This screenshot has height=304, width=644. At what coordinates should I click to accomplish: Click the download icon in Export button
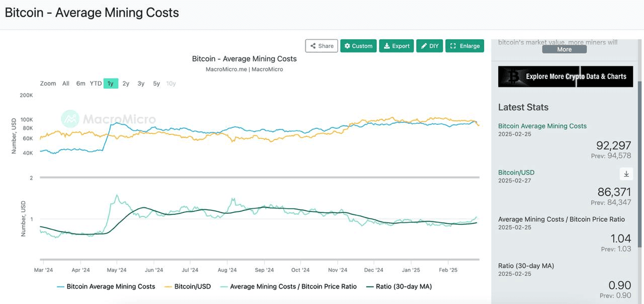click(386, 46)
